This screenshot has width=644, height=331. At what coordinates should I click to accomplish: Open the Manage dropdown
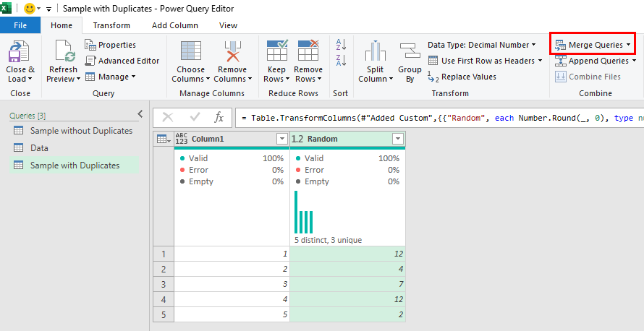coord(133,77)
